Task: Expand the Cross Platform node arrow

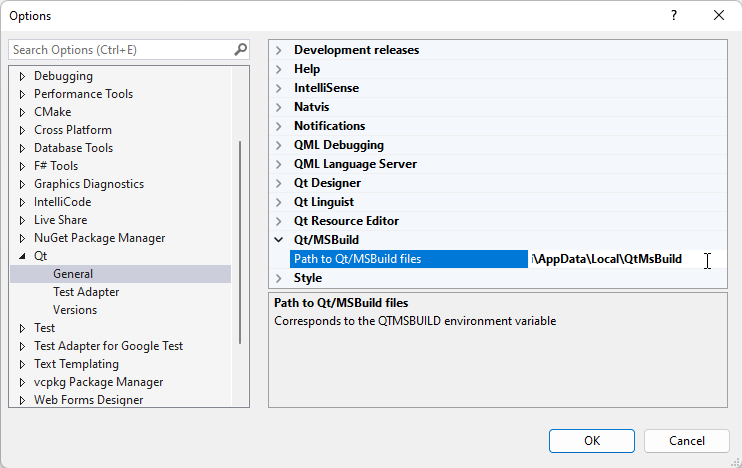Action: 22,130
